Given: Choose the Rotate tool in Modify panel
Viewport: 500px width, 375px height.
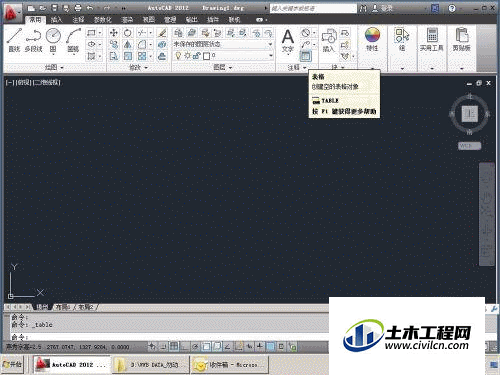Looking at the screenshot, I should coord(128,33).
